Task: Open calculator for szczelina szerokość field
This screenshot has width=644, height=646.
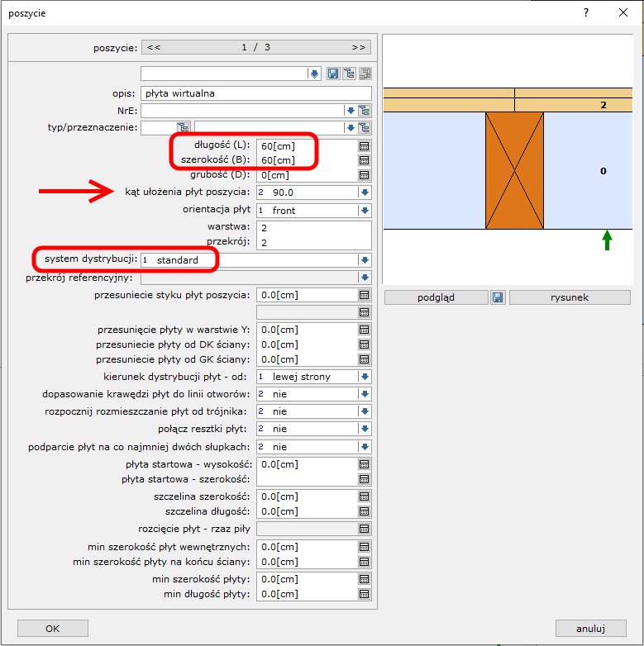Action: (364, 496)
